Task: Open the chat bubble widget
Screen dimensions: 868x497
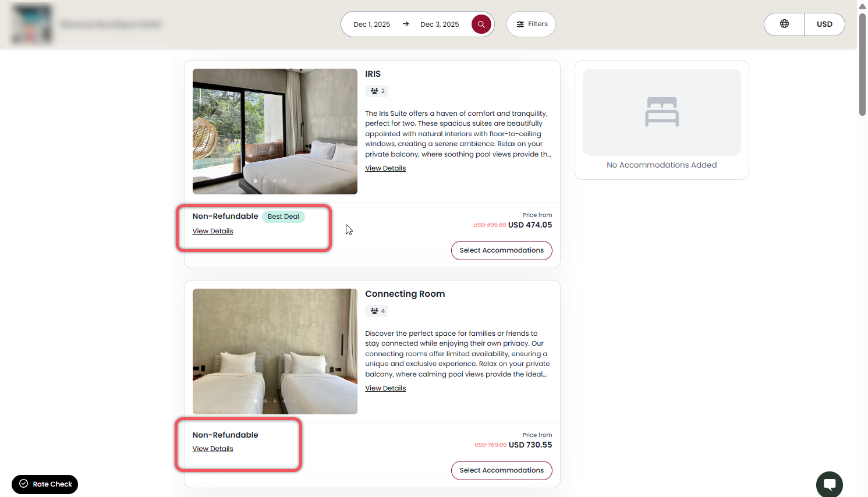Action: (x=829, y=484)
